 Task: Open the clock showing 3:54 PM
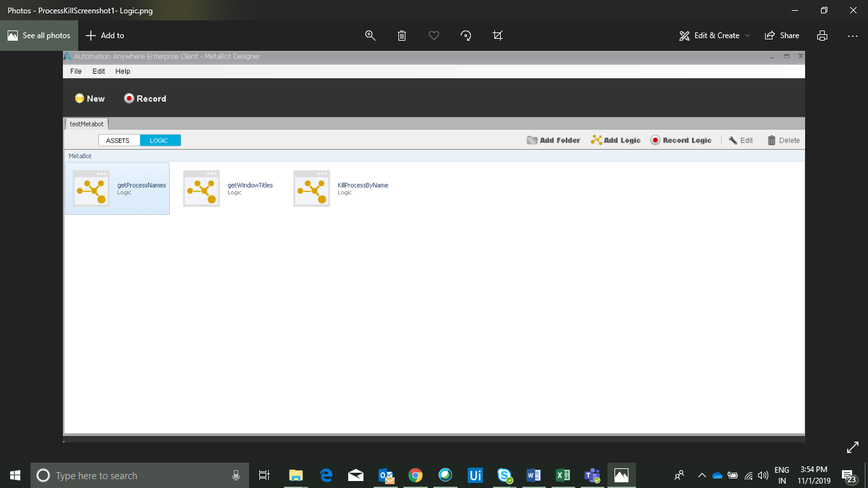click(814, 475)
